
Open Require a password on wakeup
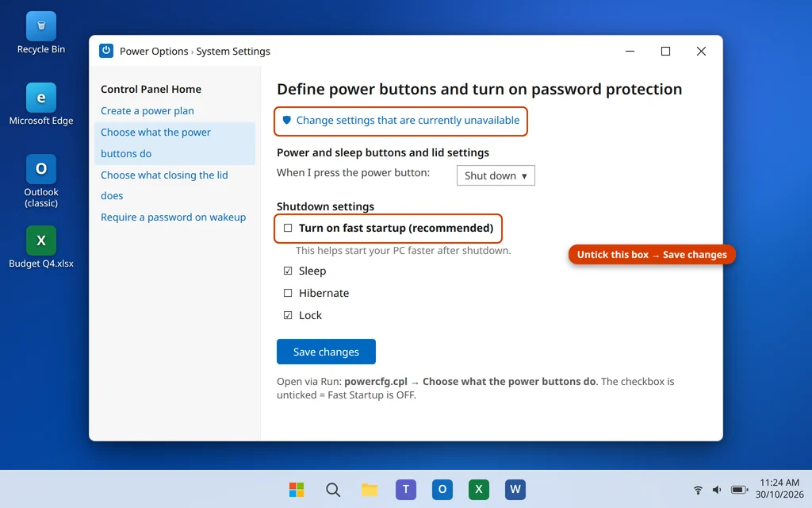[x=173, y=217]
